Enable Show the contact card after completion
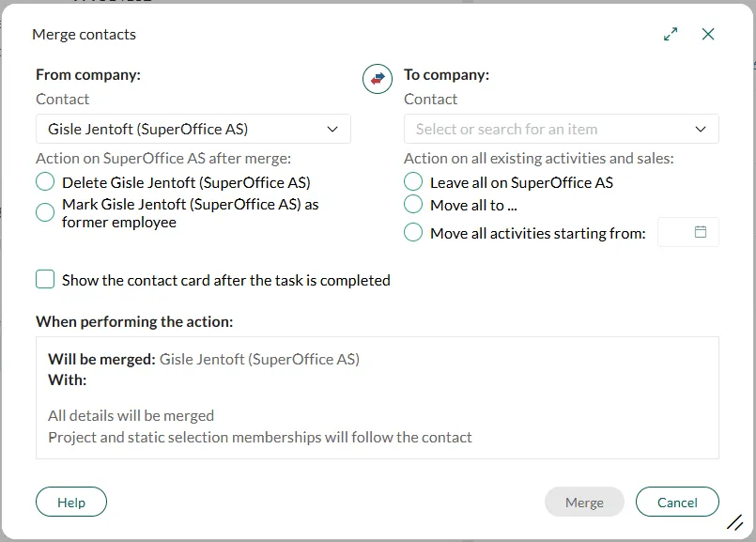The image size is (756, 542). pyautogui.click(x=45, y=280)
